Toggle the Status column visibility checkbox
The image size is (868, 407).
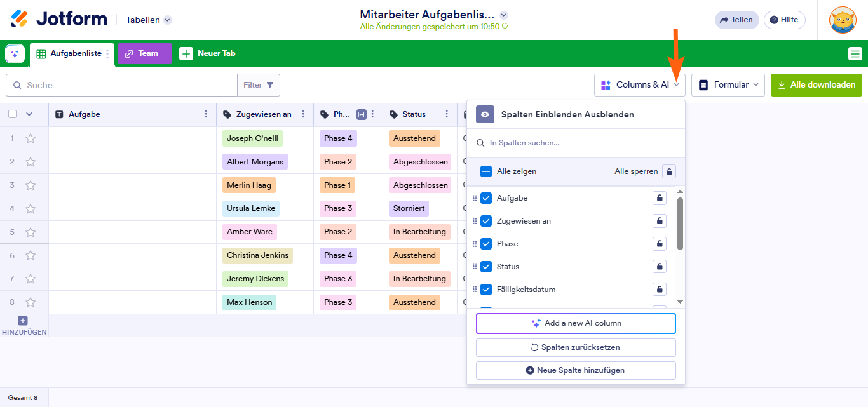[486, 267]
